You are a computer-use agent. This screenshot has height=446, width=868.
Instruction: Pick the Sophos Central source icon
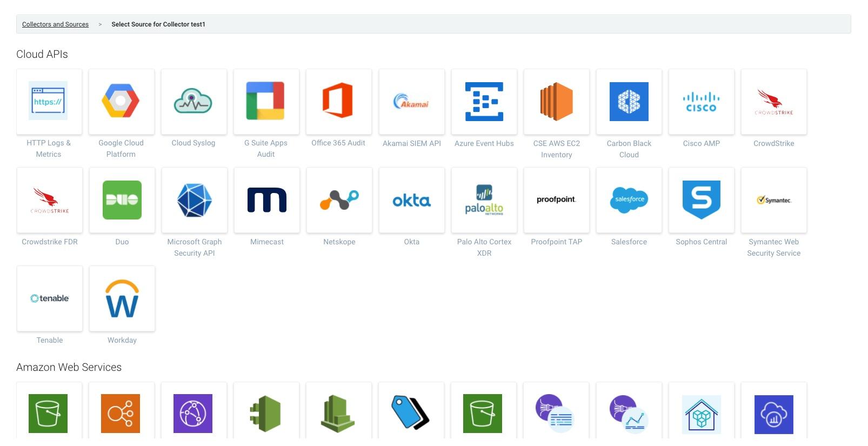pyautogui.click(x=702, y=200)
